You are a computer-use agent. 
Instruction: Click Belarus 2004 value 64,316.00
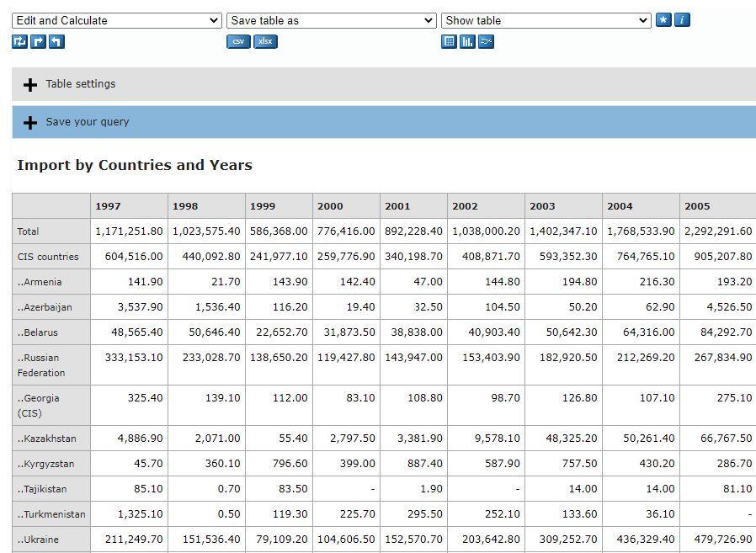[648, 332]
